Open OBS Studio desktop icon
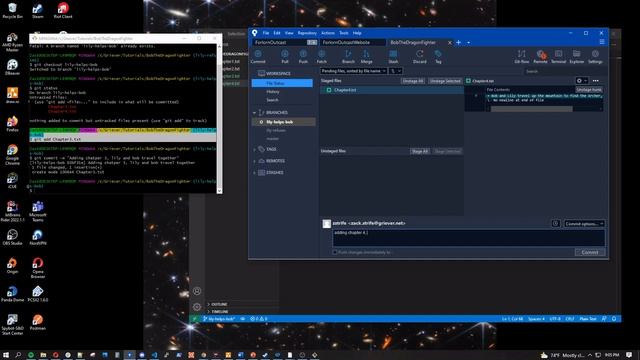 (12, 237)
